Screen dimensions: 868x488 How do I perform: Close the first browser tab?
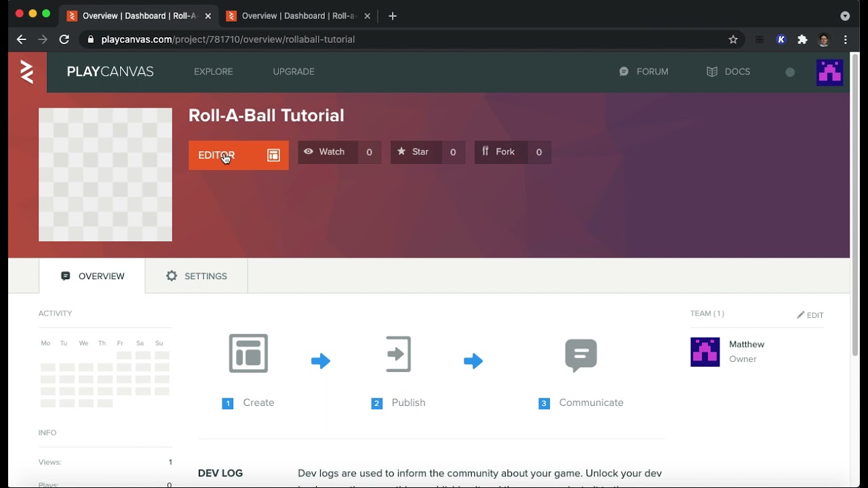point(208,16)
